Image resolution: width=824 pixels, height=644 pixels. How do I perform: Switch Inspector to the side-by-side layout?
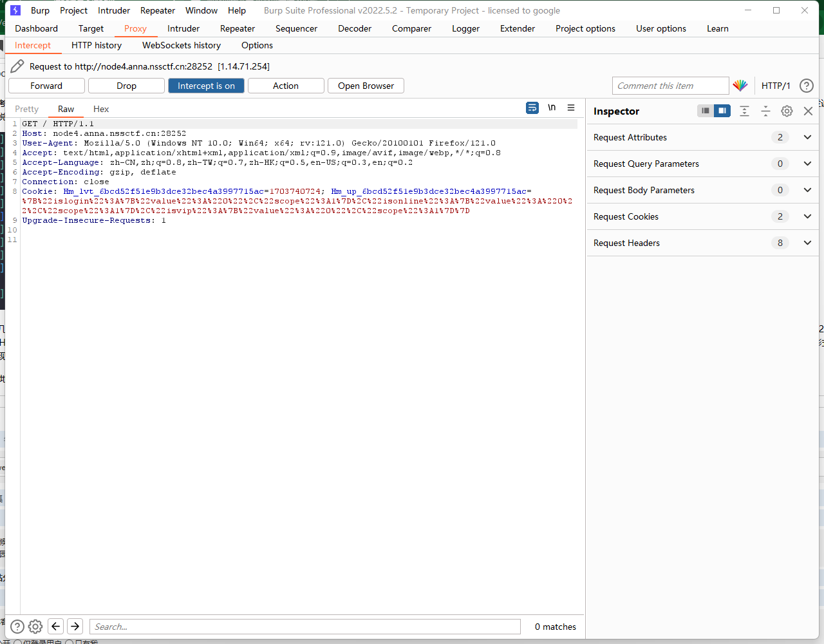click(722, 111)
